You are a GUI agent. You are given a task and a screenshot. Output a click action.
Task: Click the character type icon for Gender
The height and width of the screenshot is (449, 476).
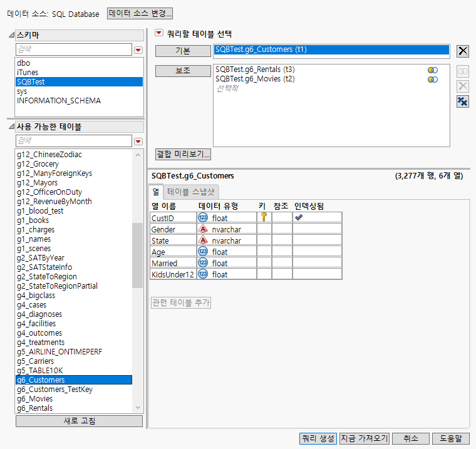point(203,229)
